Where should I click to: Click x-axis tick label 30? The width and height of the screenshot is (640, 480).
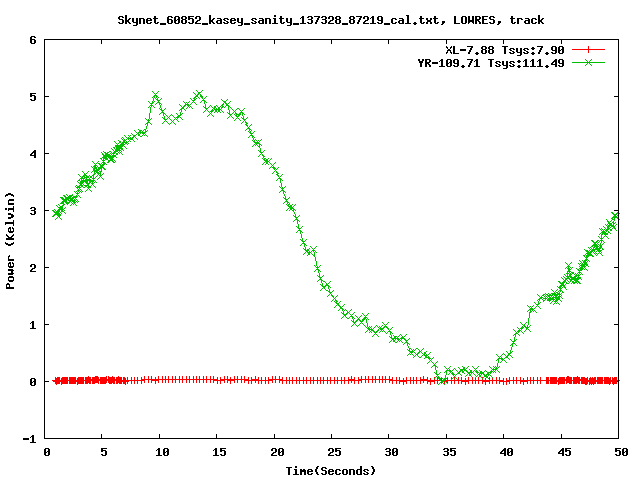pos(391,452)
